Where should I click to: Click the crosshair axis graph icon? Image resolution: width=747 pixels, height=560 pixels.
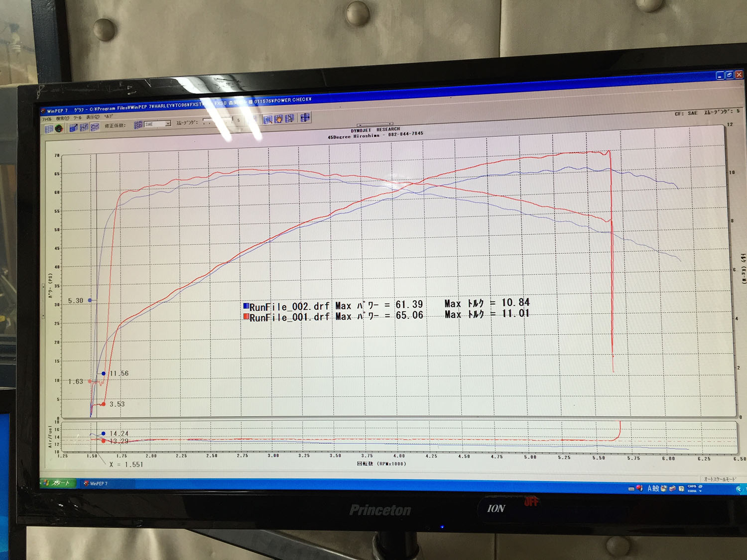pyautogui.click(x=305, y=117)
